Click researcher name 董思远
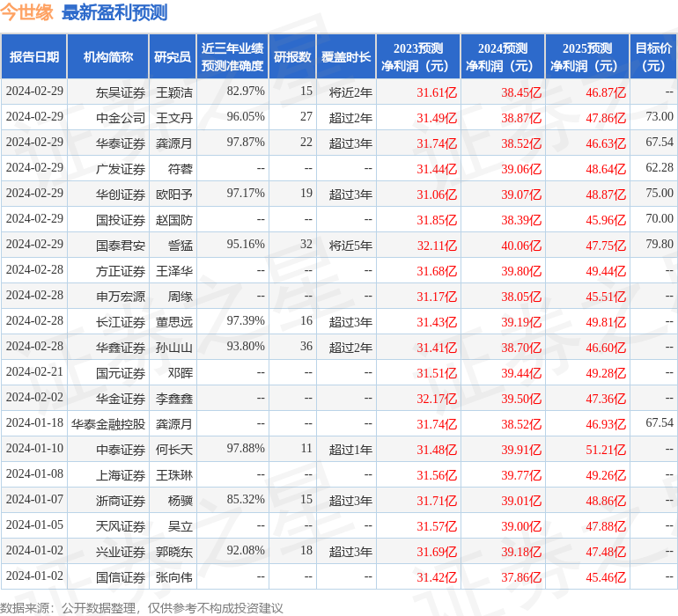 [x=173, y=322]
